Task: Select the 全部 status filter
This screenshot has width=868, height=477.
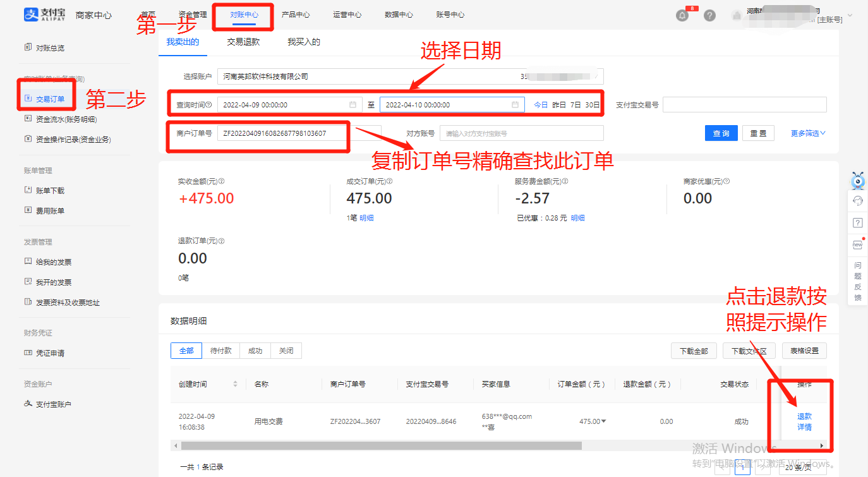Action: tap(186, 351)
